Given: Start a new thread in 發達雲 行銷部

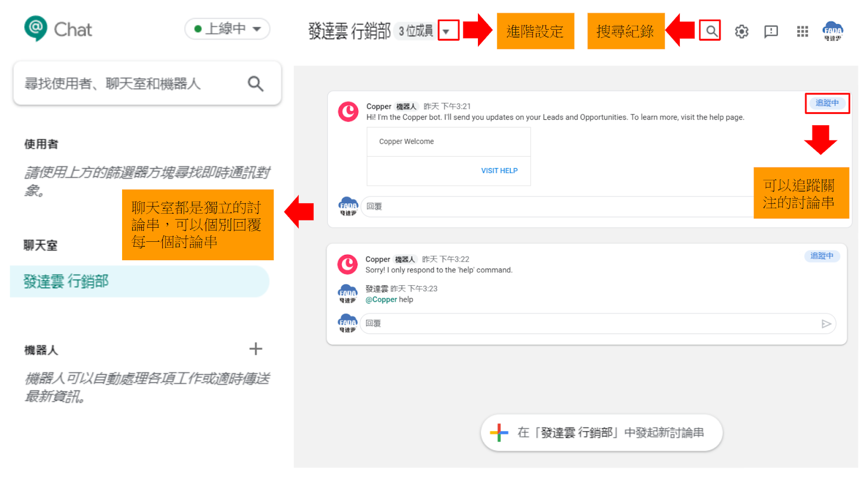Looking at the screenshot, I should click(601, 433).
